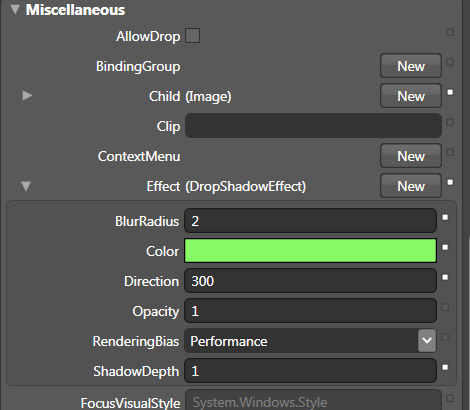Click the New button for Effect

(411, 186)
